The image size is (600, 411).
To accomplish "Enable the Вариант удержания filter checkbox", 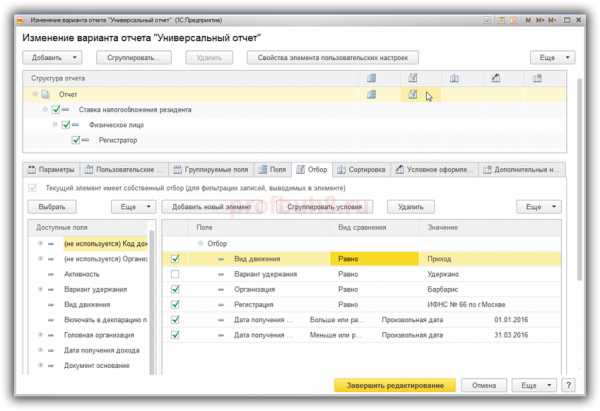I will pyautogui.click(x=175, y=274).
